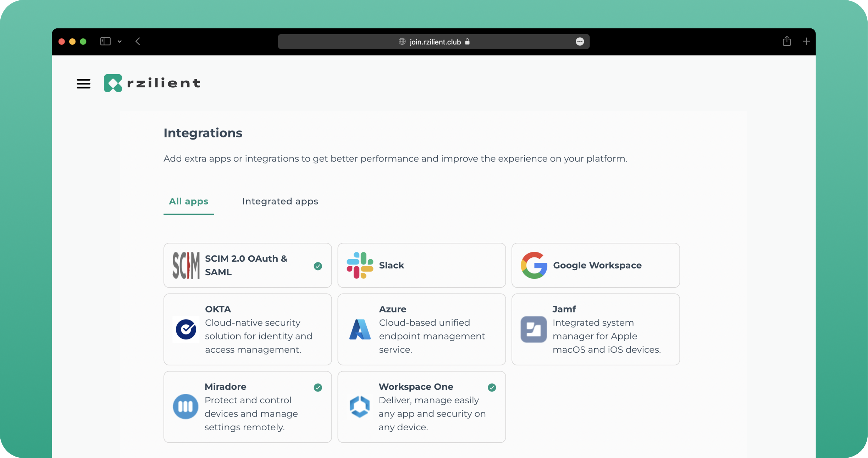The image size is (868, 458).
Task: Click the Azure logo icon
Action: (x=360, y=329)
